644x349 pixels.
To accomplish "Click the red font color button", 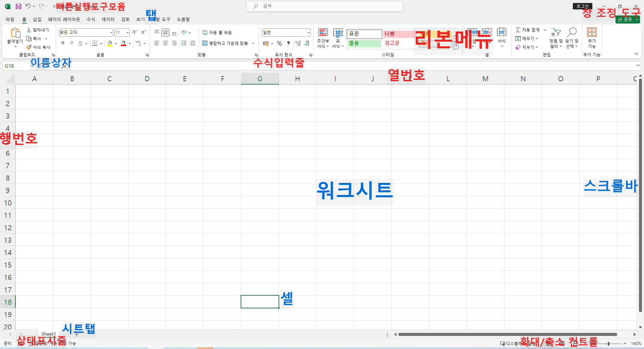I will (123, 43).
